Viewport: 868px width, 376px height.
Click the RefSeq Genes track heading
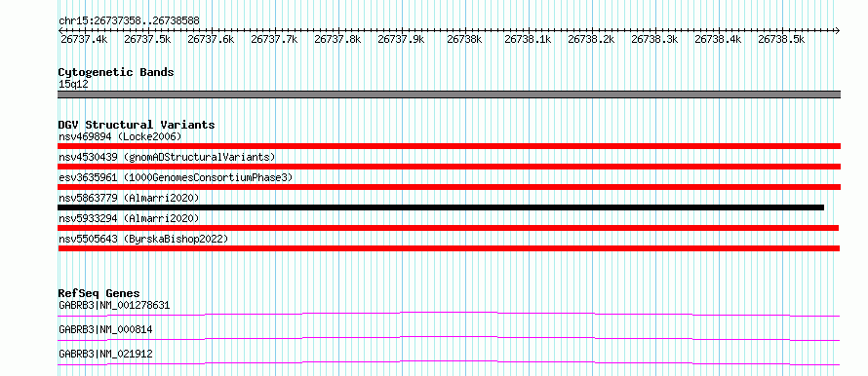99,293
